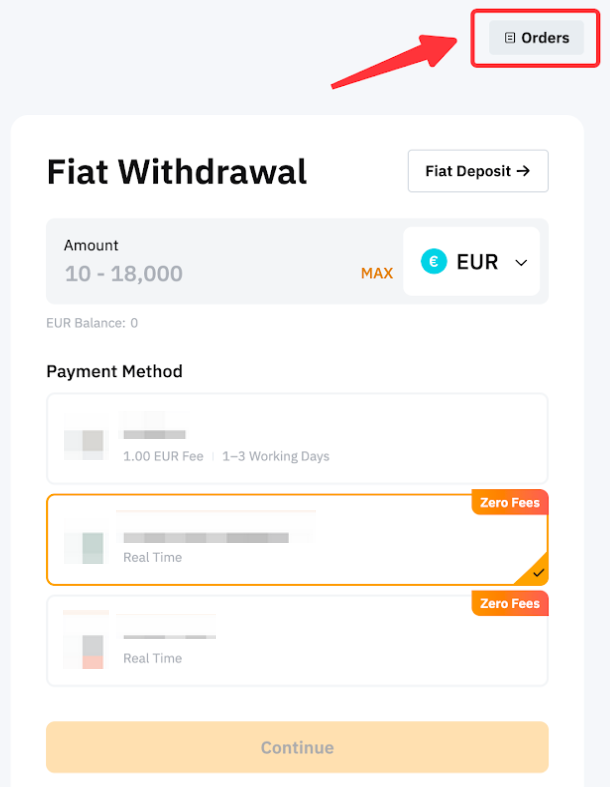Choose the bottom Real Time payment option
Screen dimensions: 610x788
pos(297,641)
